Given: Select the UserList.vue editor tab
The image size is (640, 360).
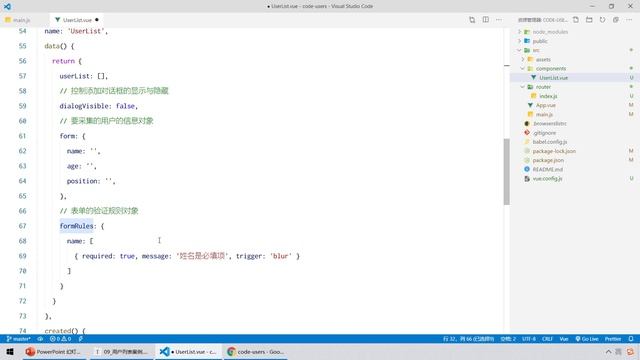Looking at the screenshot, I should 76,20.
